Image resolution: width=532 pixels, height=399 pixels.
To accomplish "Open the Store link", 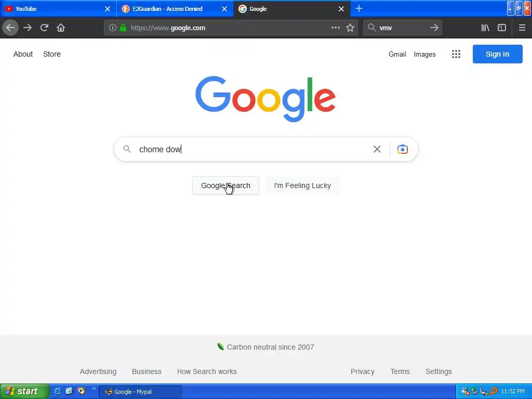I will 52,54.
